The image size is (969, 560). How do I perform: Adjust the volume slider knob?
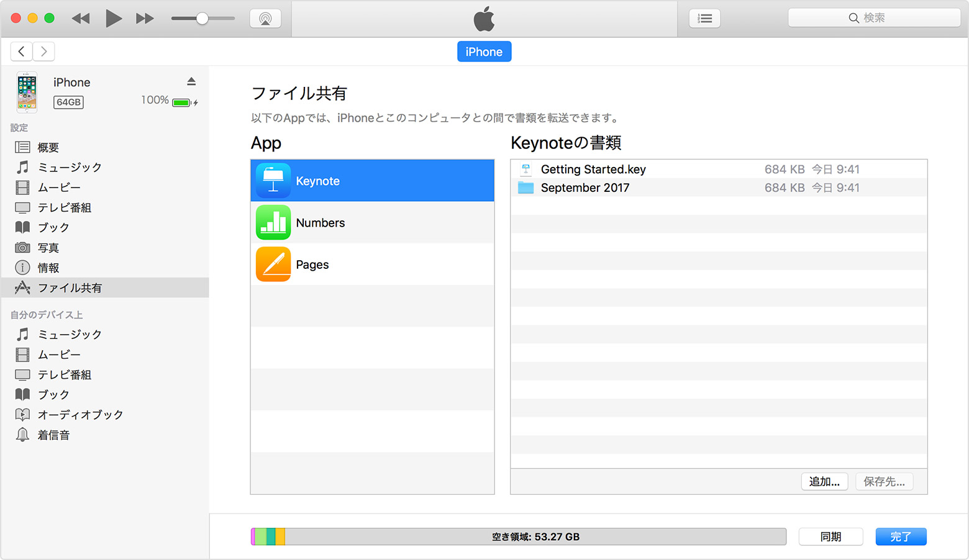(202, 19)
